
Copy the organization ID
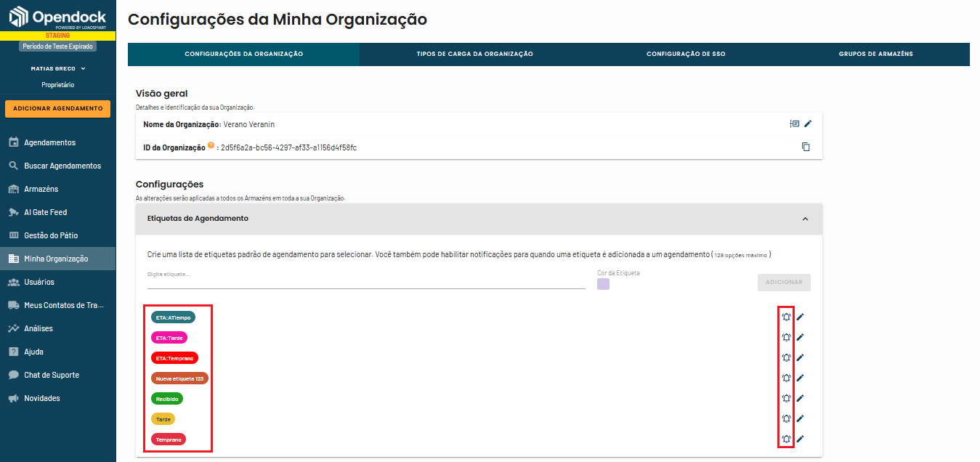(806, 147)
